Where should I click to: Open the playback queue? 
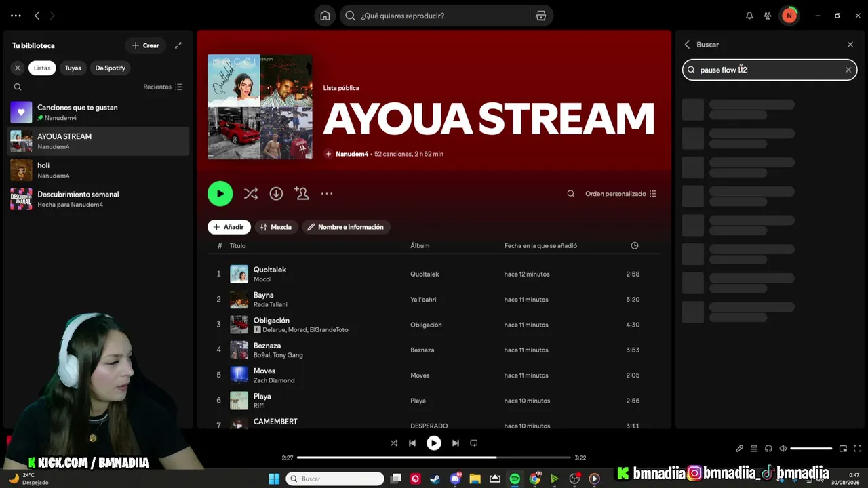click(x=753, y=449)
